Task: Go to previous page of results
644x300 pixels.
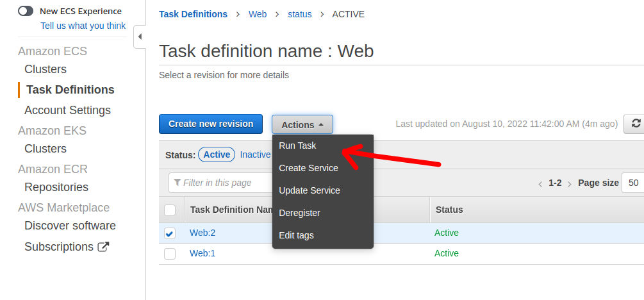Action: pyautogui.click(x=540, y=184)
